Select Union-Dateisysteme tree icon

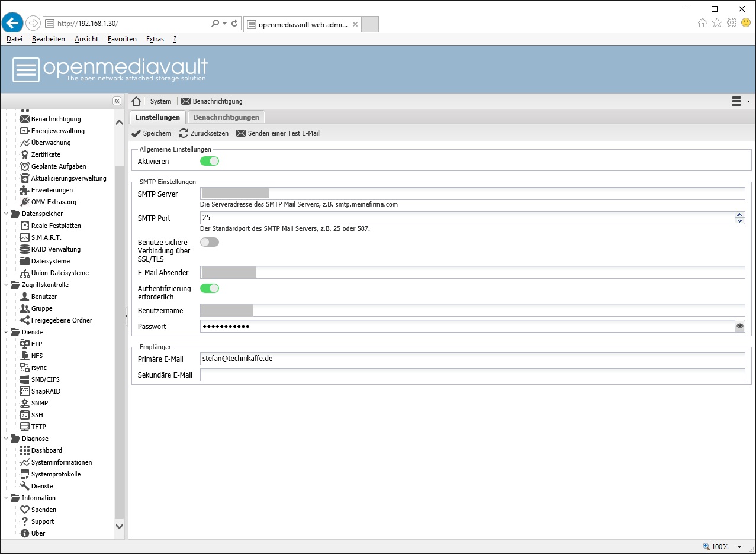pos(25,273)
